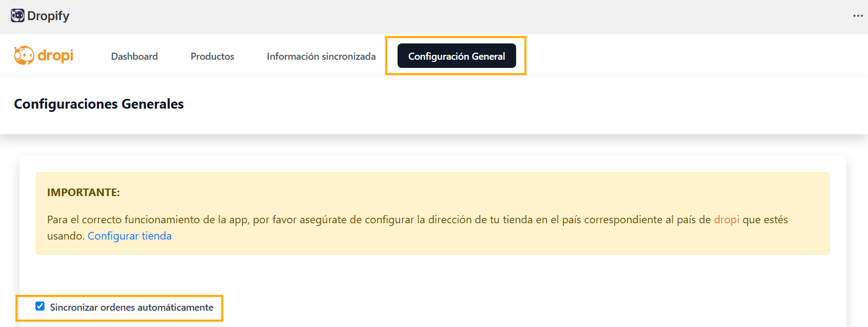The image size is (868, 327).
Task: Click the words 'dirección de tu tienda' in notice
Action: [480, 219]
